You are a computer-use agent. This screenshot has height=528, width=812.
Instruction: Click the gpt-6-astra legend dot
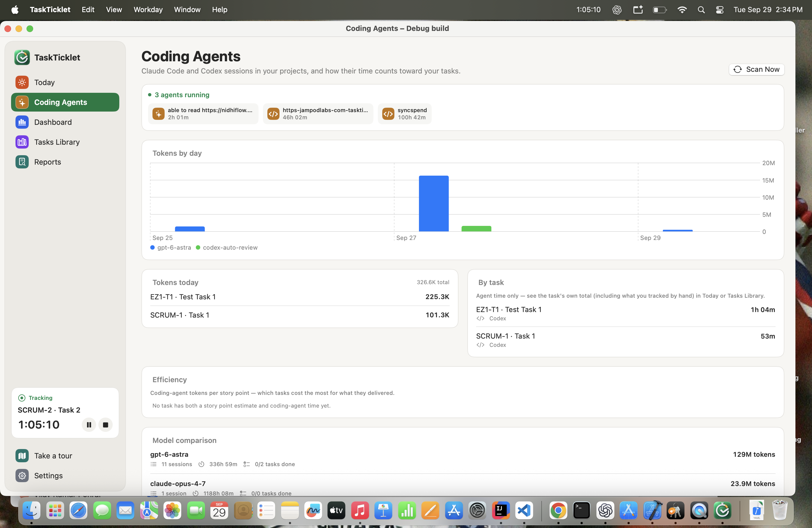(x=152, y=247)
